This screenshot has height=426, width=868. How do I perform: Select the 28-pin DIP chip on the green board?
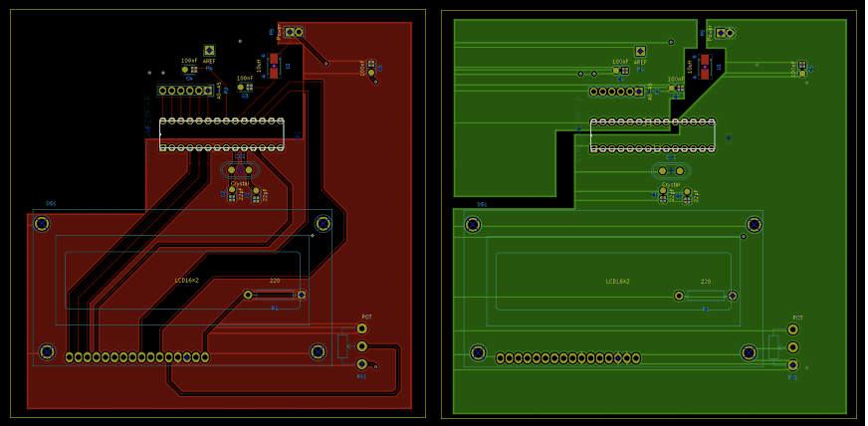[x=652, y=134]
